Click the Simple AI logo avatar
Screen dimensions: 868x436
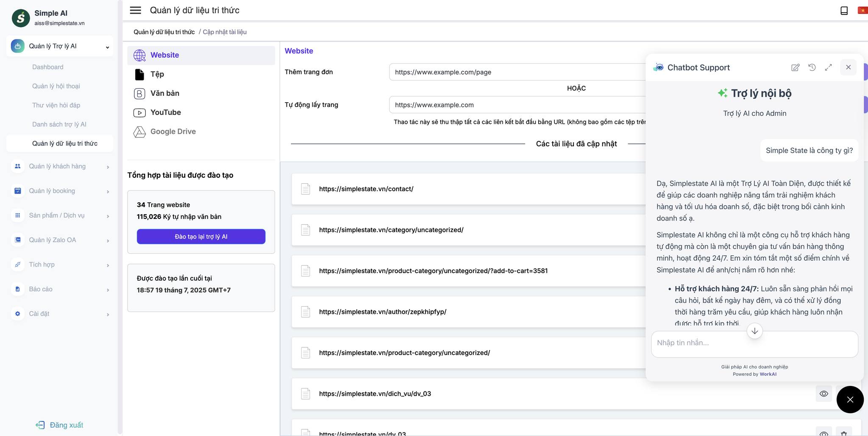point(21,18)
